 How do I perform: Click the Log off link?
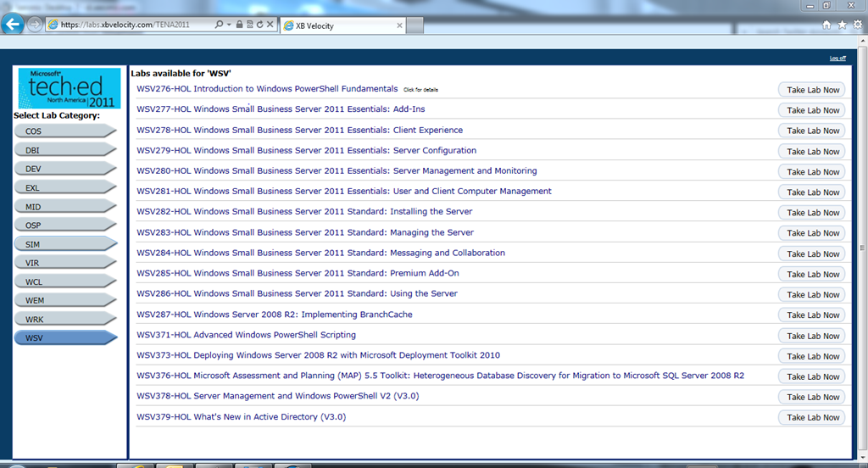(x=837, y=58)
